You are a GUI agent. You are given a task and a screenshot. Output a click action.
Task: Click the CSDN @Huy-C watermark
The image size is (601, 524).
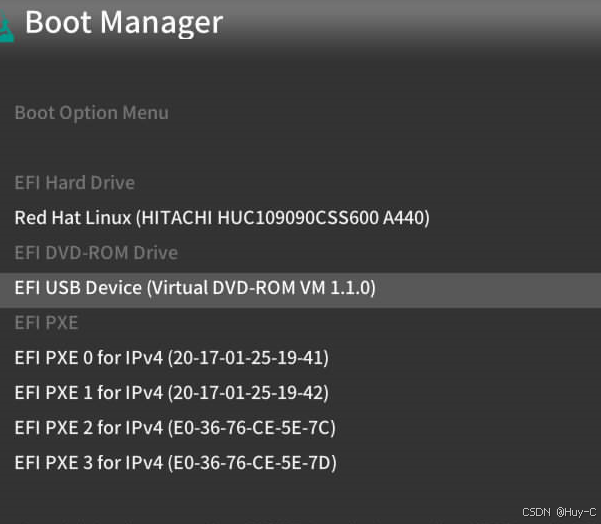click(x=560, y=512)
